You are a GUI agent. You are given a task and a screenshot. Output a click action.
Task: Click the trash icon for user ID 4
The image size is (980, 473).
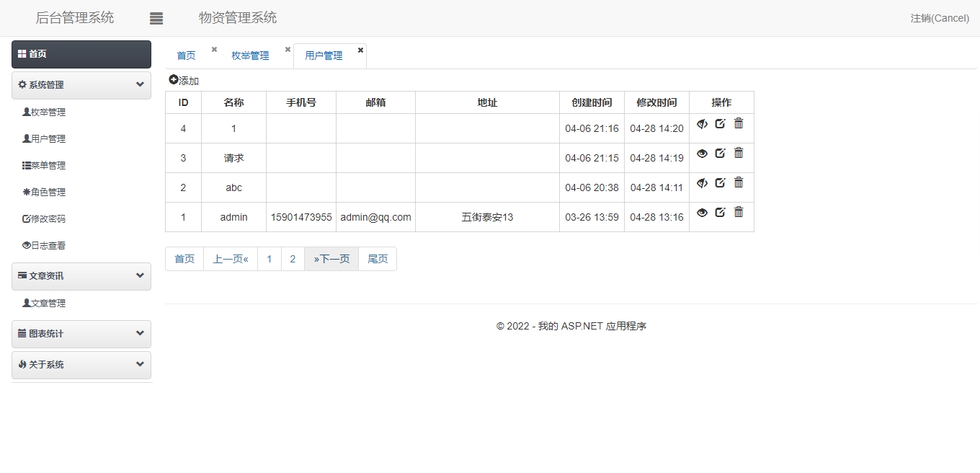tap(739, 123)
